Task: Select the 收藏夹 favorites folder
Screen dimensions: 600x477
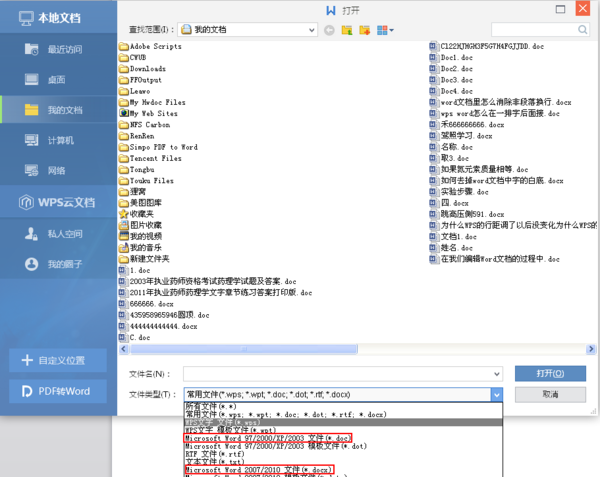Action: point(136,214)
